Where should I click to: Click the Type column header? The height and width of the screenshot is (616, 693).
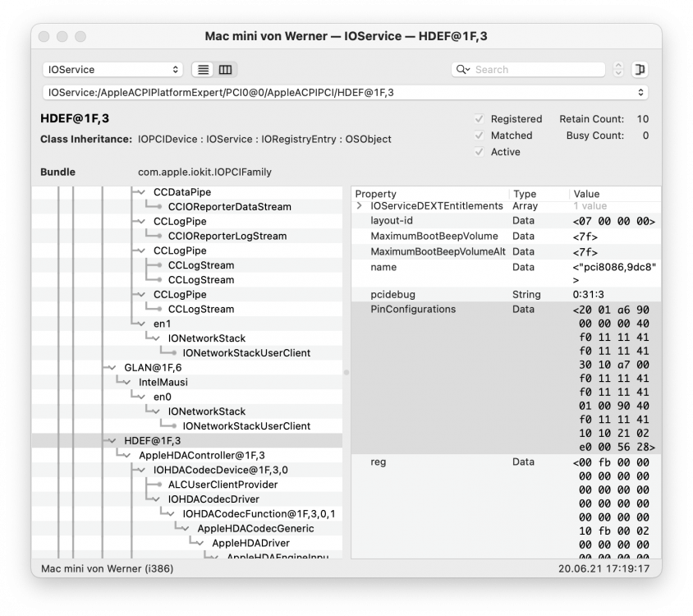pyautogui.click(x=539, y=194)
